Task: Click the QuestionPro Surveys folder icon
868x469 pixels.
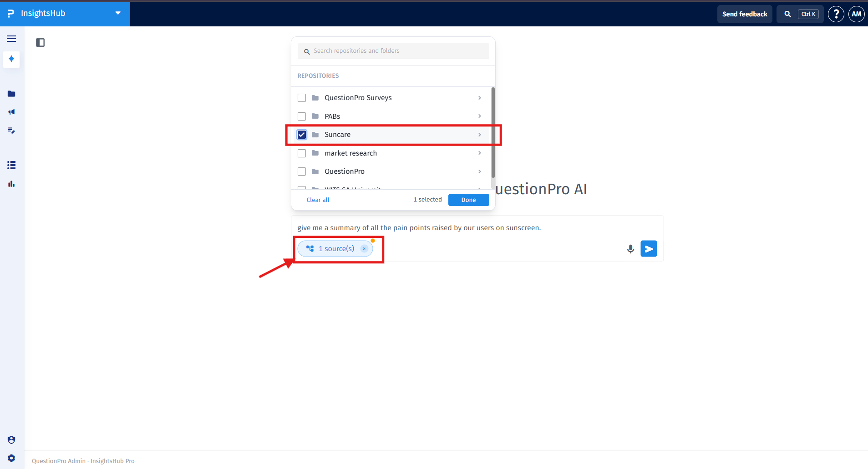Action: coord(315,98)
